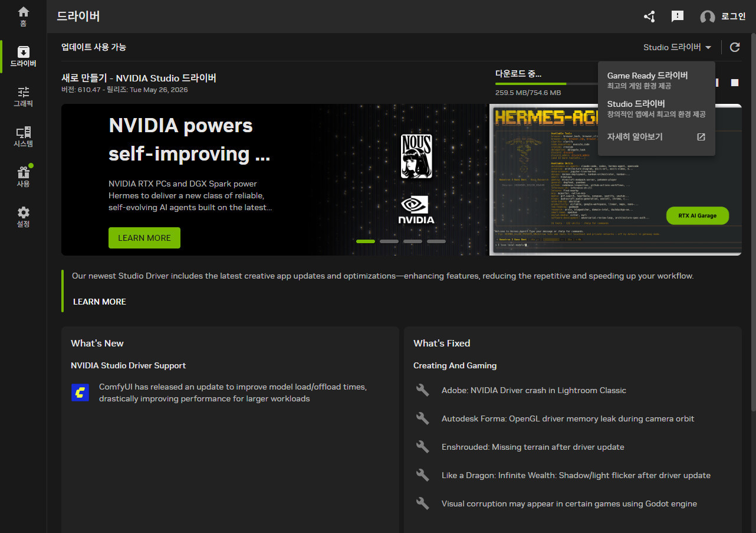
Task: Select the second carousel indicator dot
Action: pos(389,241)
